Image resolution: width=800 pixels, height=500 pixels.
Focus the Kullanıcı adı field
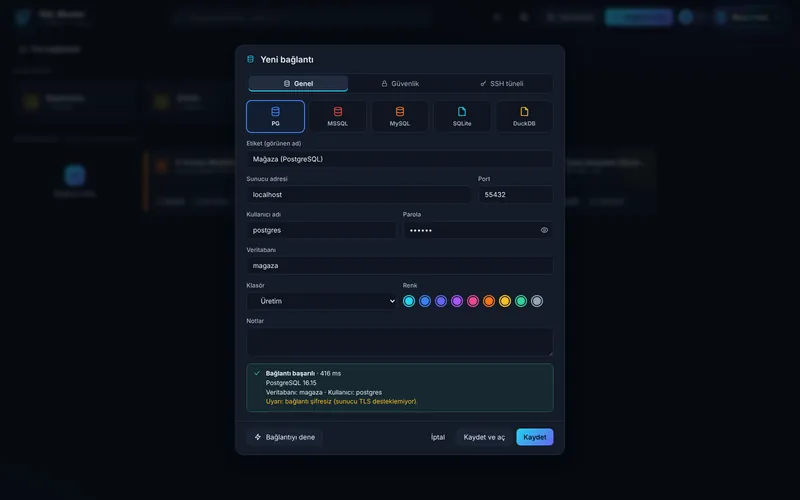321,230
